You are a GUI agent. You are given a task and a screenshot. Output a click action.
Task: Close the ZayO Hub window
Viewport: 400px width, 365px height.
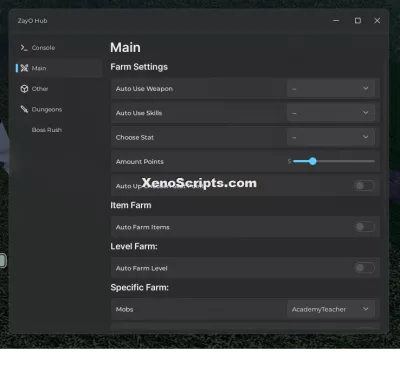tap(377, 21)
